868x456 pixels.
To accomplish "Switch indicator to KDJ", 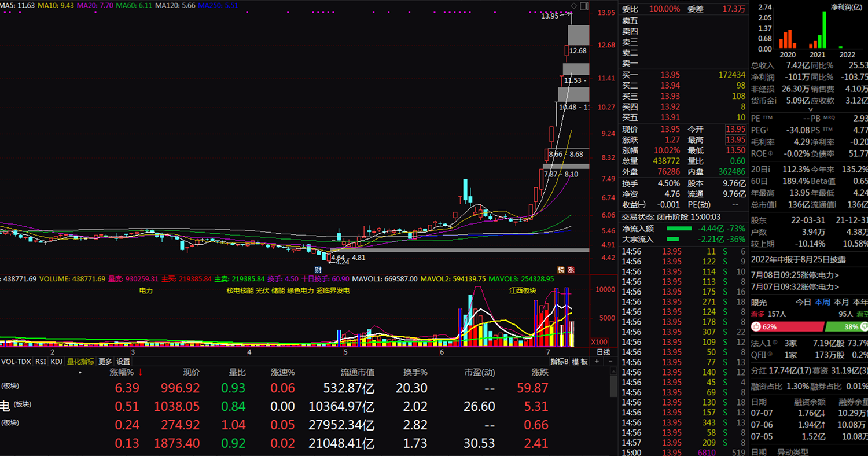I will coord(56,361).
